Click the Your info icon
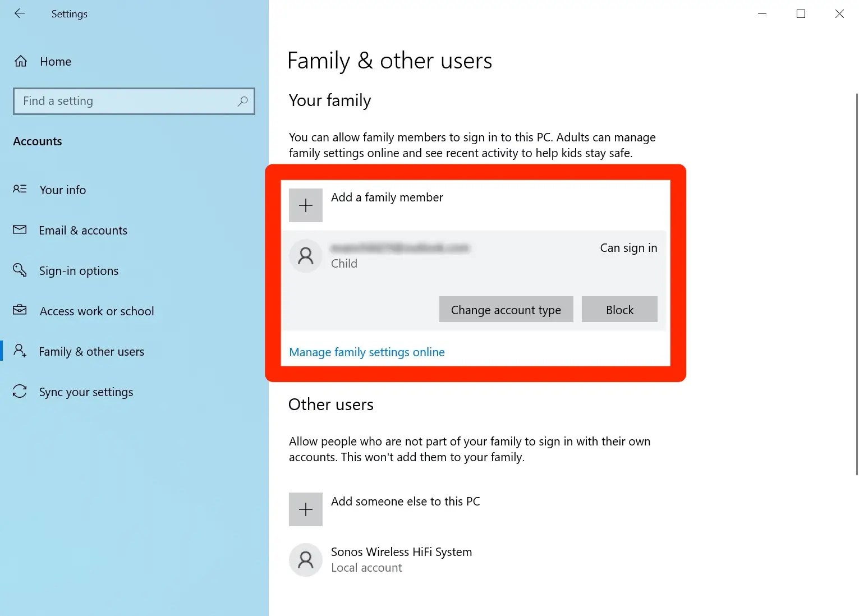The height and width of the screenshot is (616, 859). click(20, 189)
